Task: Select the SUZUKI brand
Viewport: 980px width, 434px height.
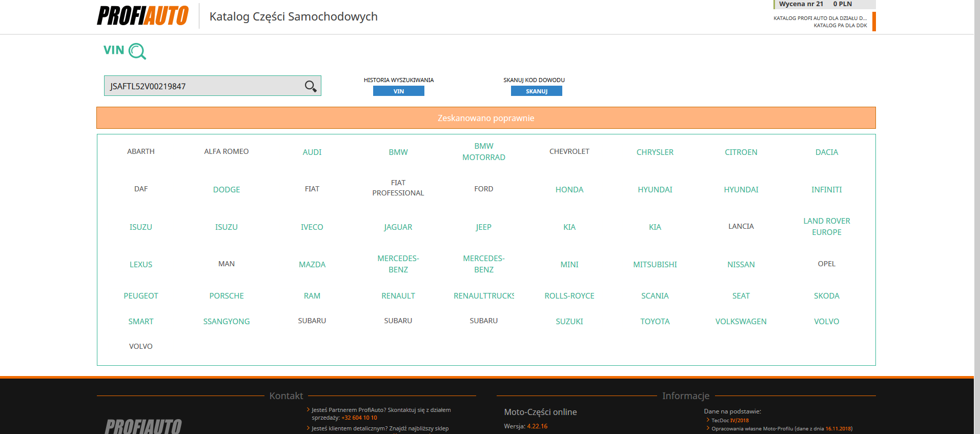Action: point(569,321)
